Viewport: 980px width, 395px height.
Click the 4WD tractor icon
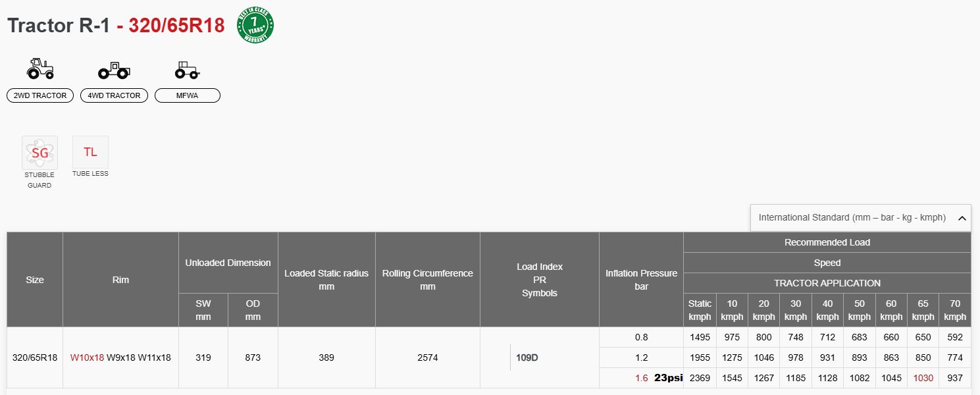pos(114,70)
